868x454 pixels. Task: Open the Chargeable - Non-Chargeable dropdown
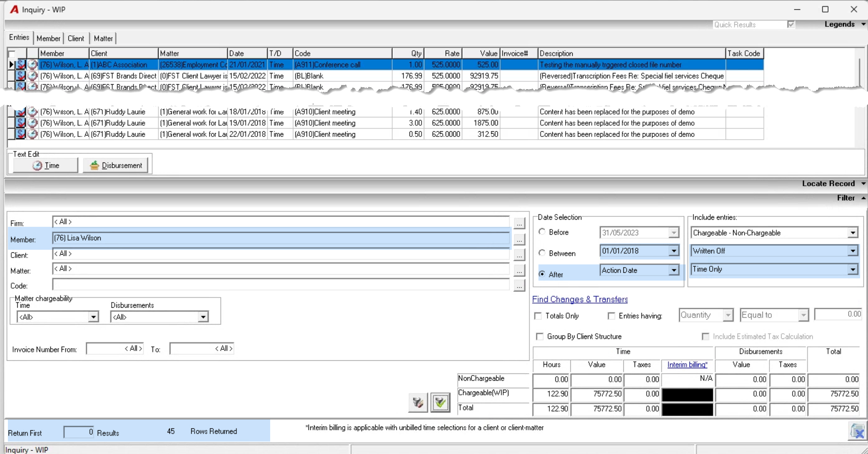[x=853, y=233]
